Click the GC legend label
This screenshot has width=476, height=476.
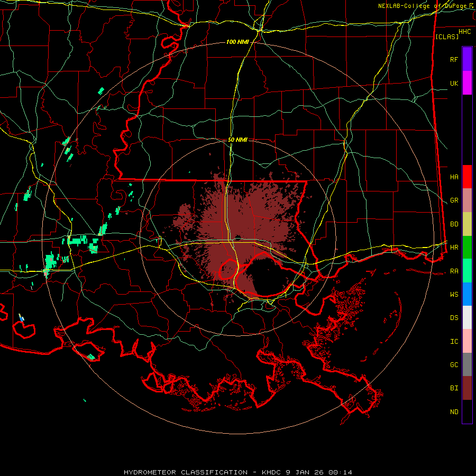tap(454, 365)
